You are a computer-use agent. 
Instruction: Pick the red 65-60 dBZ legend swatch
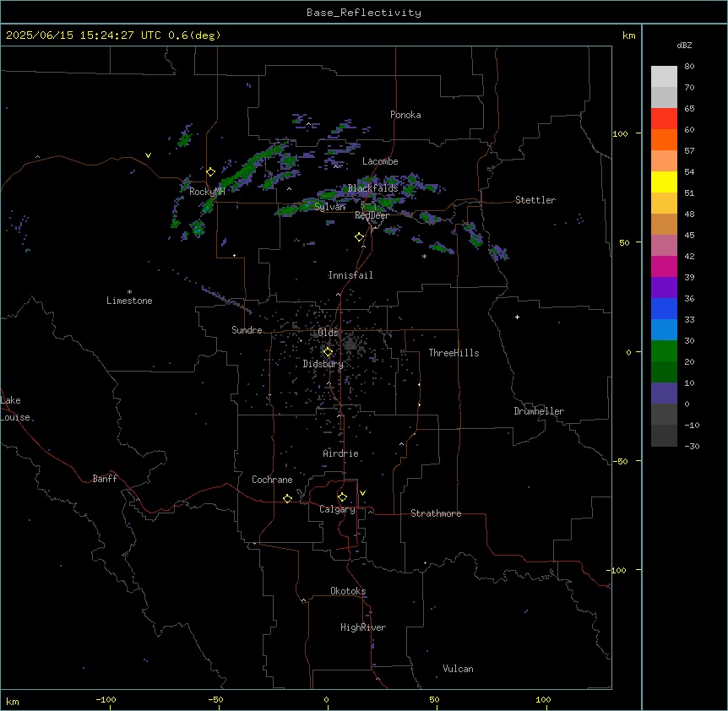[664, 119]
